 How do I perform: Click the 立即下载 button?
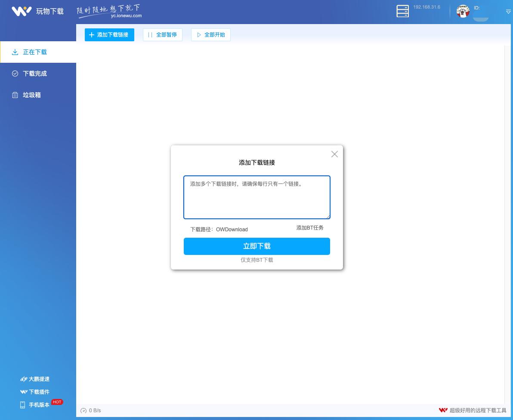[257, 246]
